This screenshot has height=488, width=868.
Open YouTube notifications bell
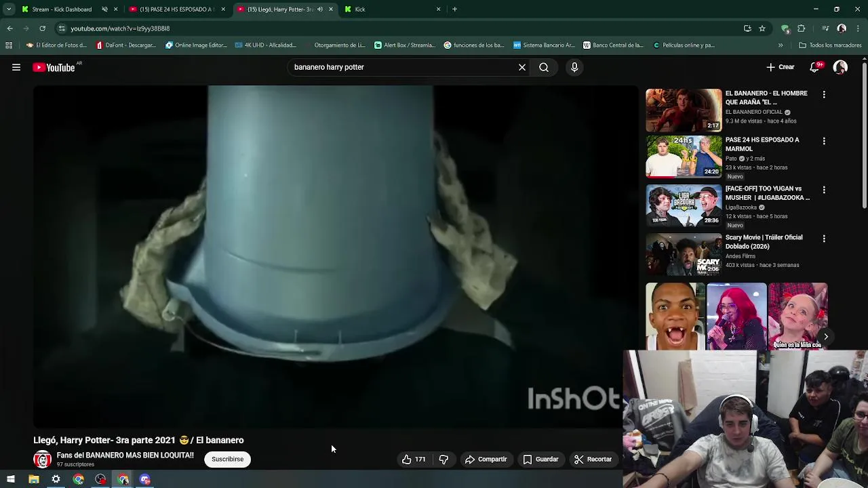pos(815,67)
